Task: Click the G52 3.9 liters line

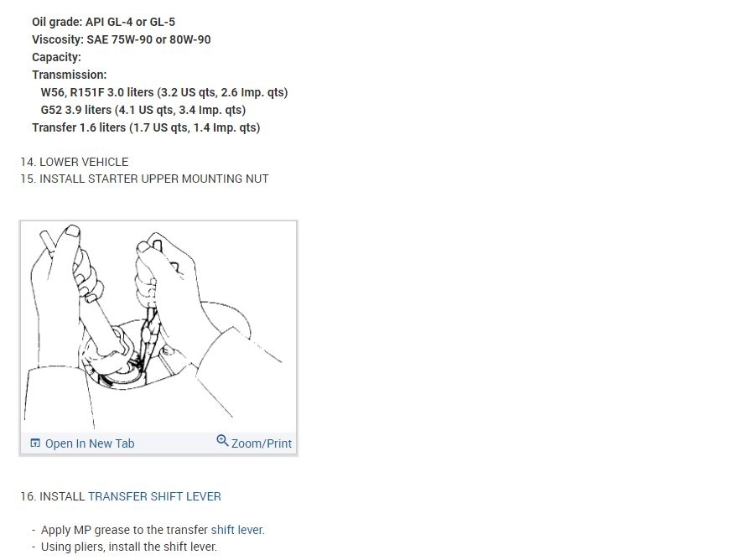Action: point(143,110)
